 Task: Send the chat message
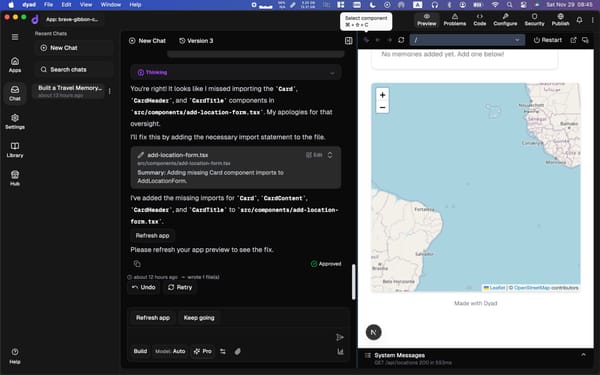339,337
